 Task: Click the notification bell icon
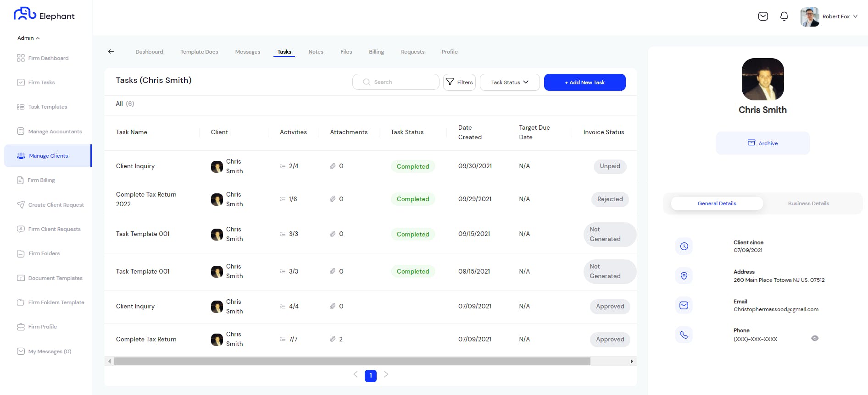[x=784, y=16]
